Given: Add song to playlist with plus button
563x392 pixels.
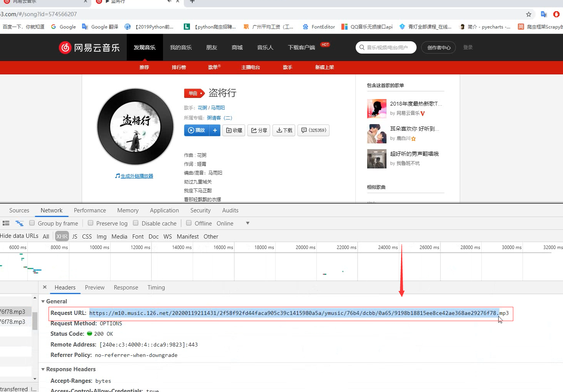Looking at the screenshot, I should 215,130.
